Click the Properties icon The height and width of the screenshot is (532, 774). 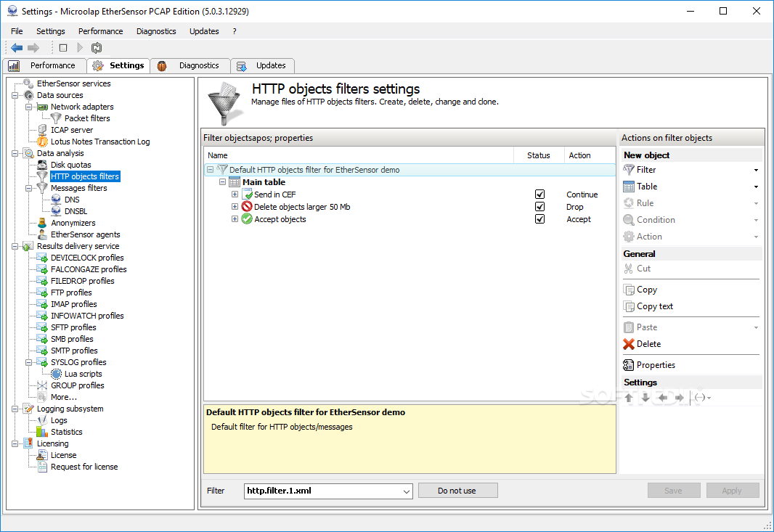click(628, 365)
